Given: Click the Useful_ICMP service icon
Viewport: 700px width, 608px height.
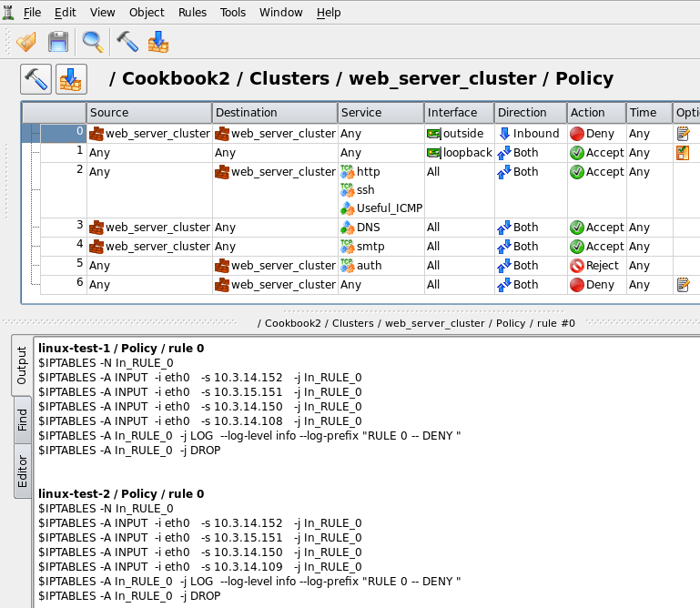Looking at the screenshot, I should (348, 208).
